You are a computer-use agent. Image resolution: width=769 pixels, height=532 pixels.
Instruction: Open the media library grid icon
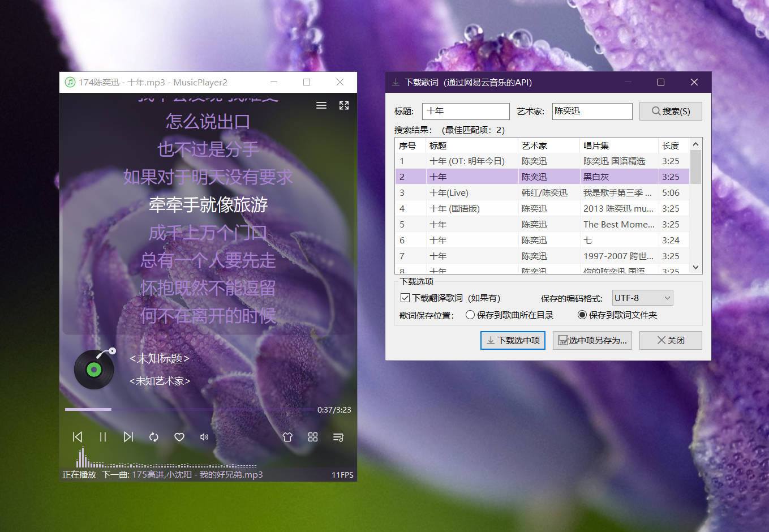[x=313, y=437]
